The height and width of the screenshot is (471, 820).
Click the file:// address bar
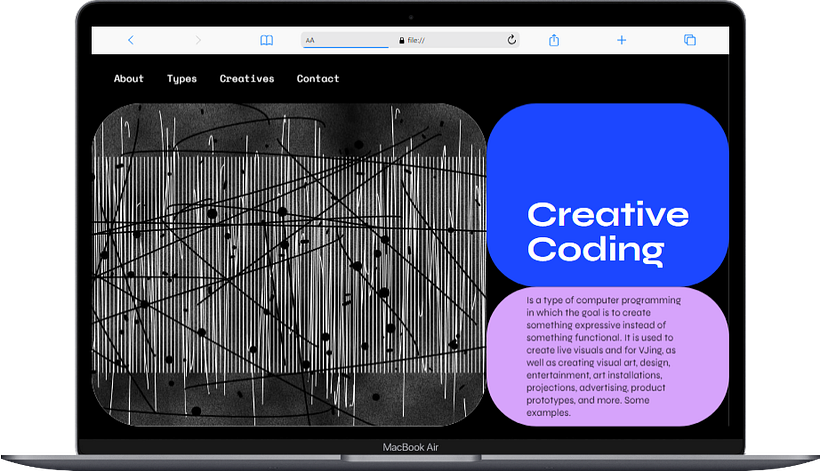[411, 40]
